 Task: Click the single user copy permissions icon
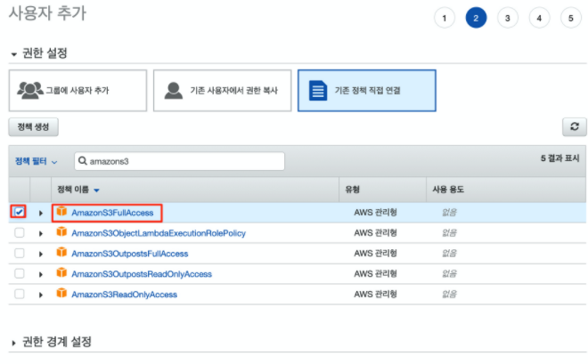(x=173, y=91)
